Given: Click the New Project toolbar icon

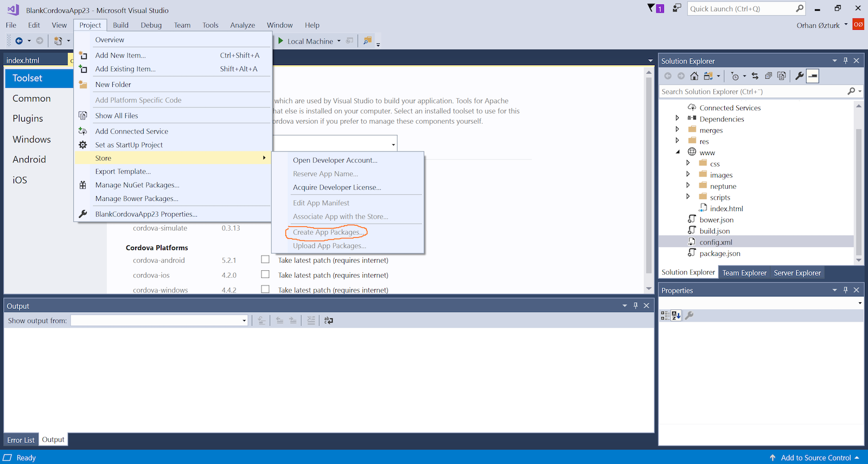Looking at the screenshot, I should (58, 41).
